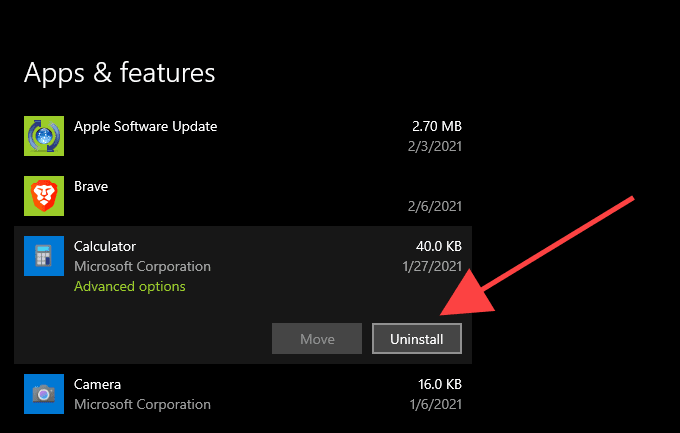
Task: Expand the Camera entry by its name
Action: 98,384
